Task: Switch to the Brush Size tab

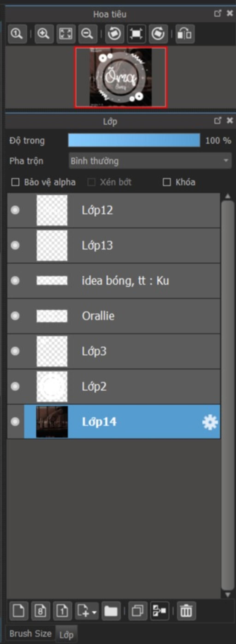Action: (30, 633)
